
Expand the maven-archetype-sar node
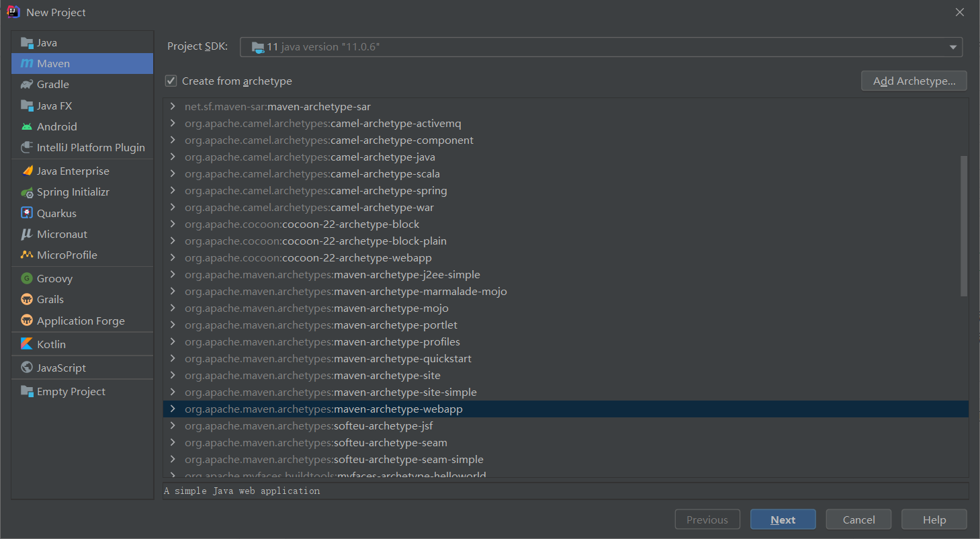[x=173, y=106]
